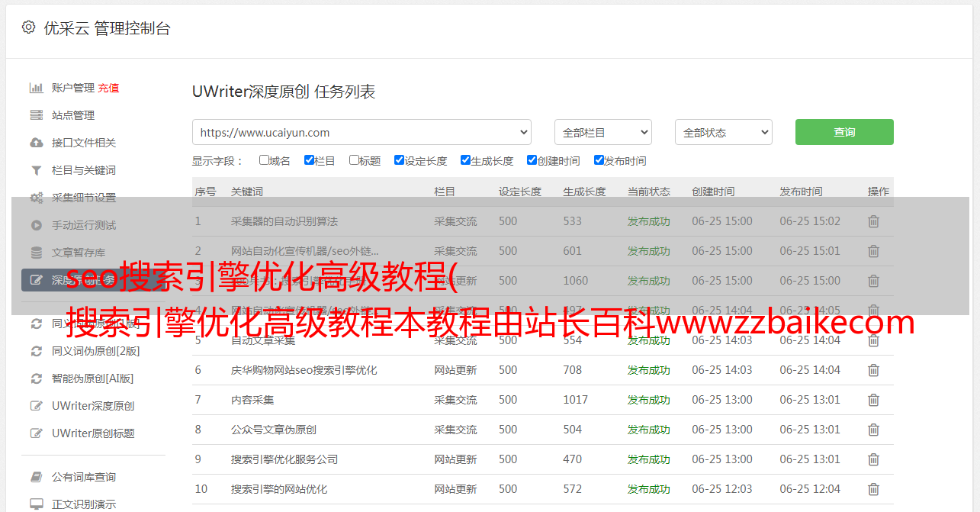Enable the 域名 field checkbox

[x=264, y=160]
